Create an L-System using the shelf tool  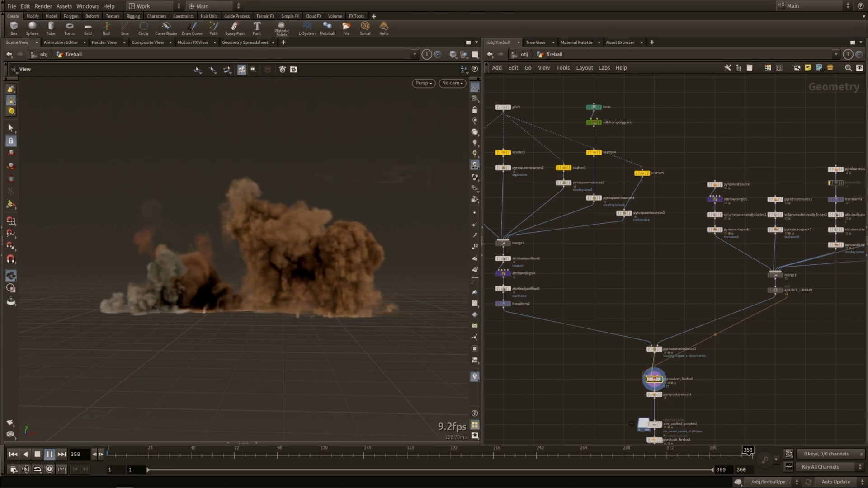307,28
